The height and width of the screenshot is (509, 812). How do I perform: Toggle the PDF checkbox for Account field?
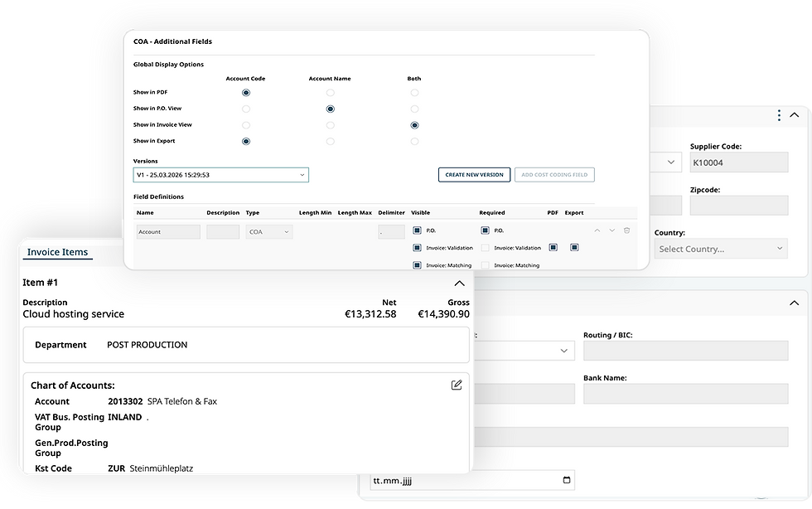pos(553,247)
